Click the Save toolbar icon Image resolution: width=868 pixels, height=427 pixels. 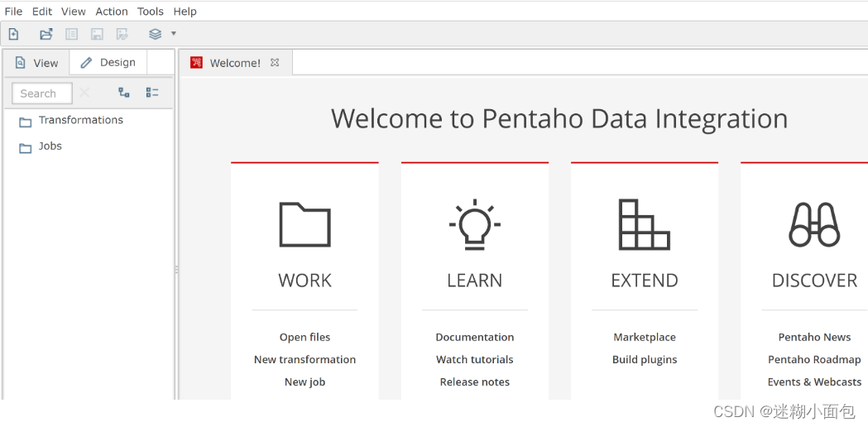97,34
